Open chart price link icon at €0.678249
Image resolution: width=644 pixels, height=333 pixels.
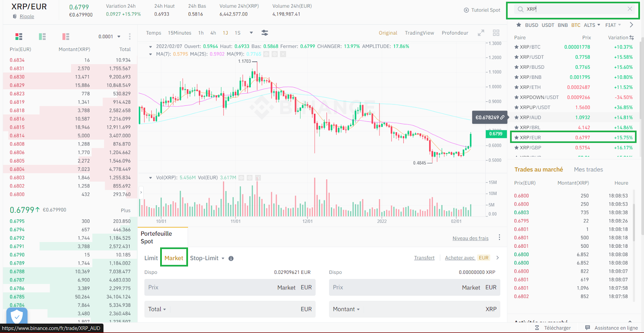(x=502, y=117)
